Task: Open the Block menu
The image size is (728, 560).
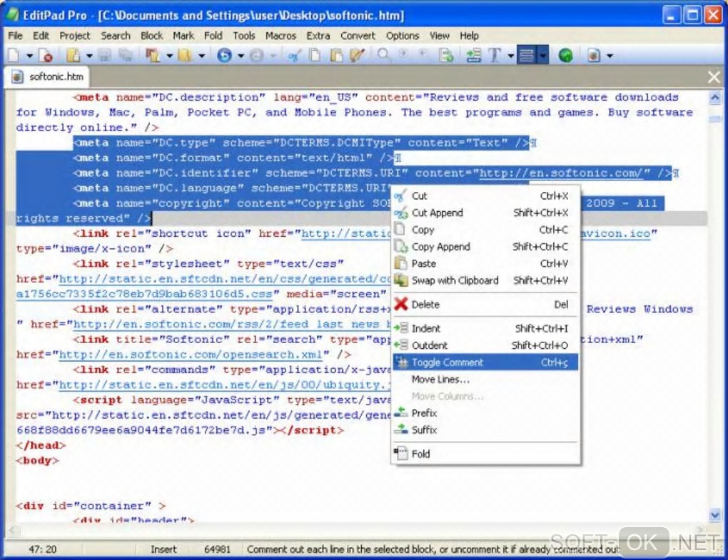Action: (152, 36)
